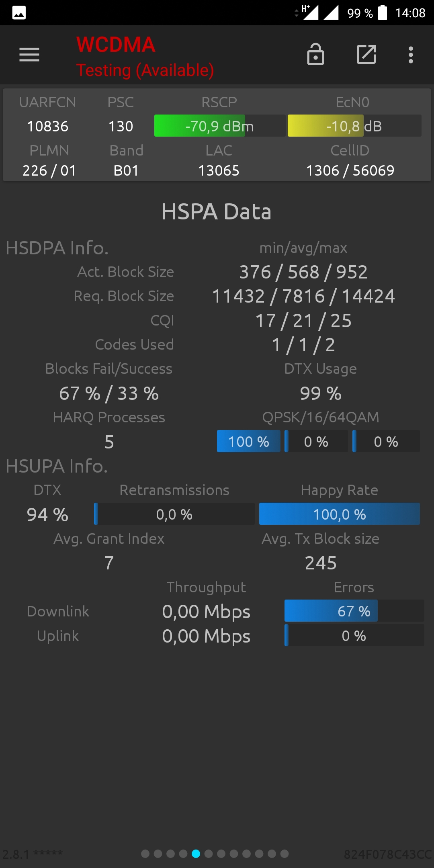Open the three-dot overflow menu
The height and width of the screenshot is (868, 434).
411,55
